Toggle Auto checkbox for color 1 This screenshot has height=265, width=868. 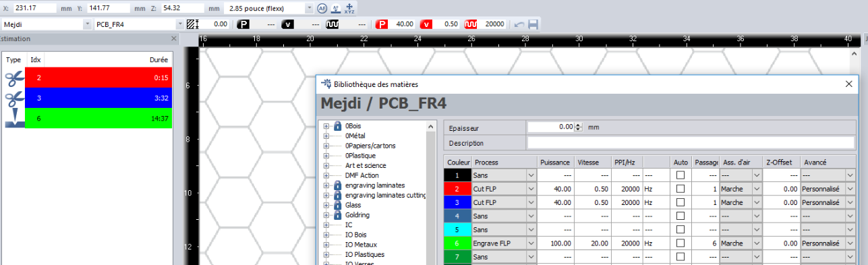[x=681, y=175]
